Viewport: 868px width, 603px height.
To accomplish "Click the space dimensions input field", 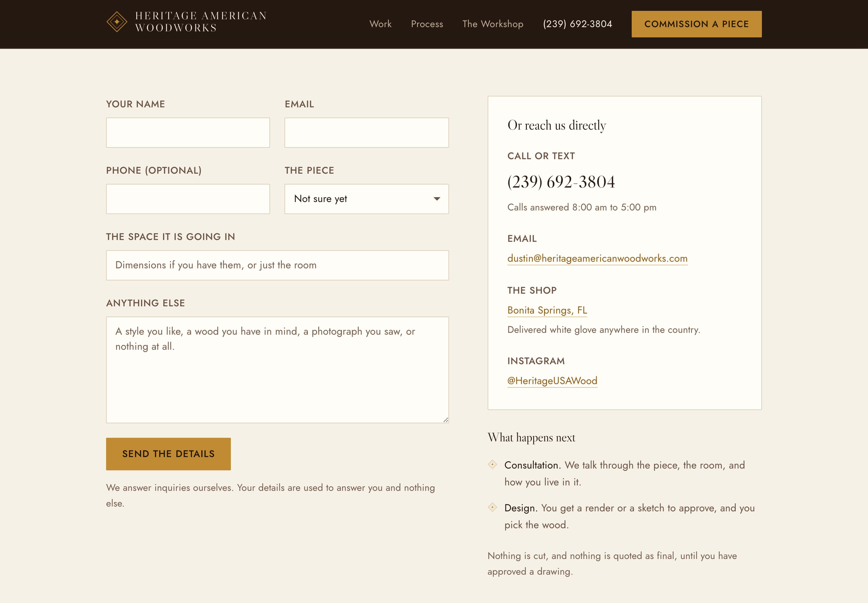I will [x=278, y=265].
